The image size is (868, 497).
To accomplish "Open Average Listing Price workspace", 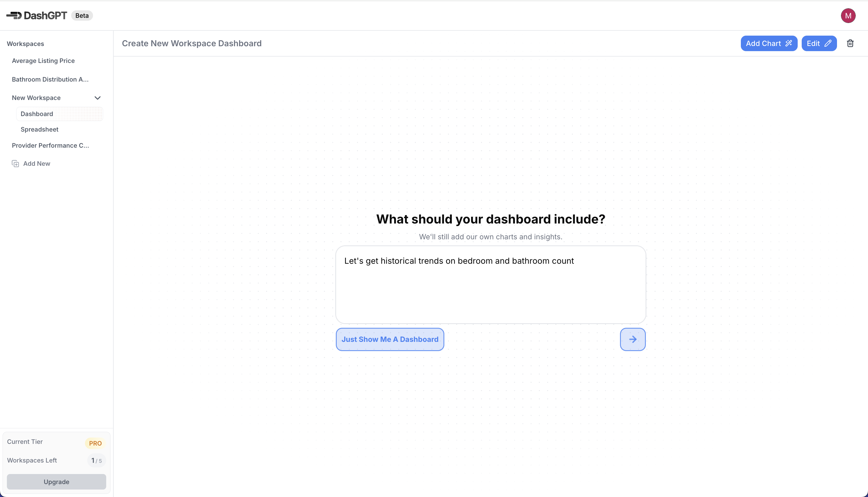I will pos(43,61).
